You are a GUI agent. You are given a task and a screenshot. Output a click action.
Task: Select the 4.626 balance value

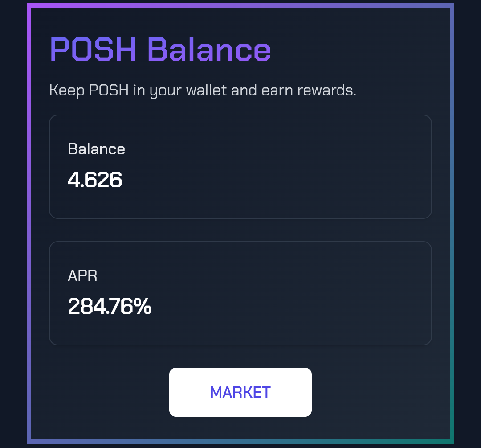(x=95, y=180)
